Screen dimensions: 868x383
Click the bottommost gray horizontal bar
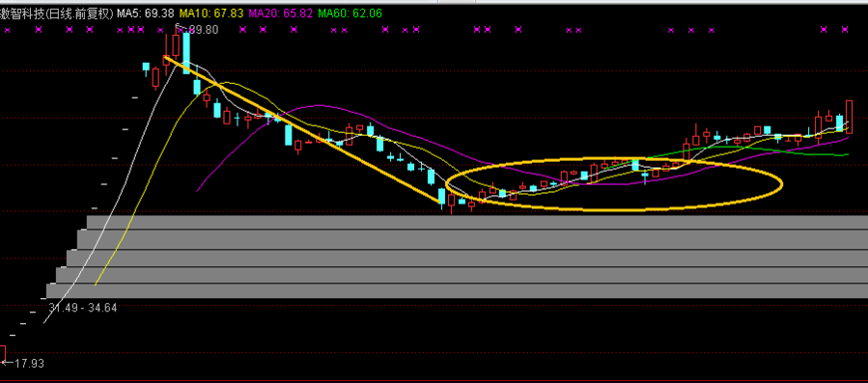point(457,291)
